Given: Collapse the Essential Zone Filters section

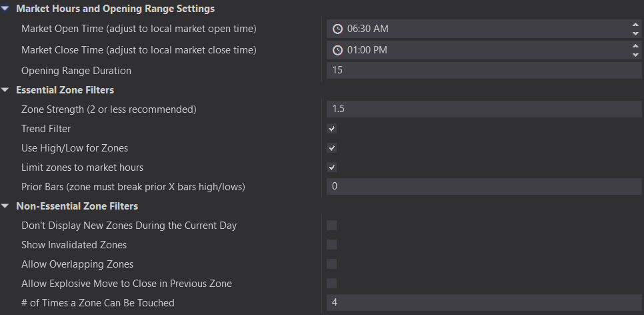Looking at the screenshot, I should 6,90.
